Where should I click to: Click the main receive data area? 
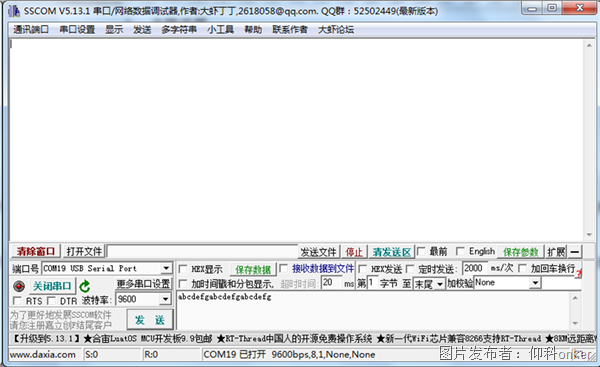pos(297,140)
